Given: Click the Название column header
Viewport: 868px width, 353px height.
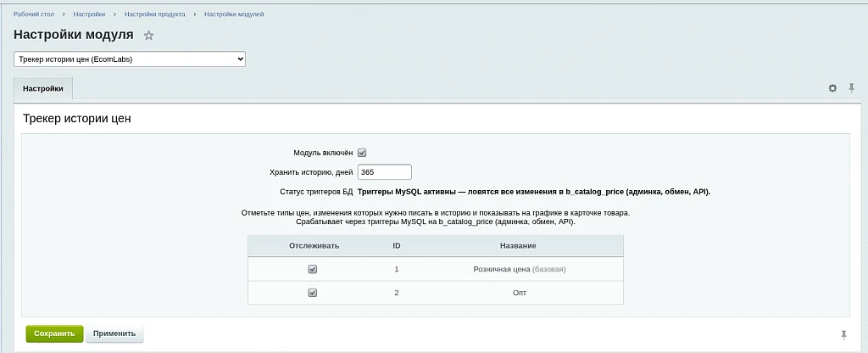Looking at the screenshot, I should [518, 245].
